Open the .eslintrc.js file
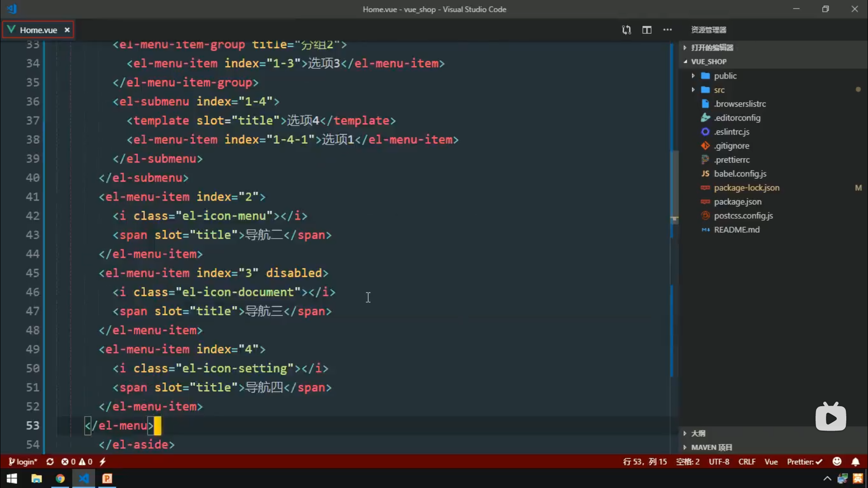 731,132
